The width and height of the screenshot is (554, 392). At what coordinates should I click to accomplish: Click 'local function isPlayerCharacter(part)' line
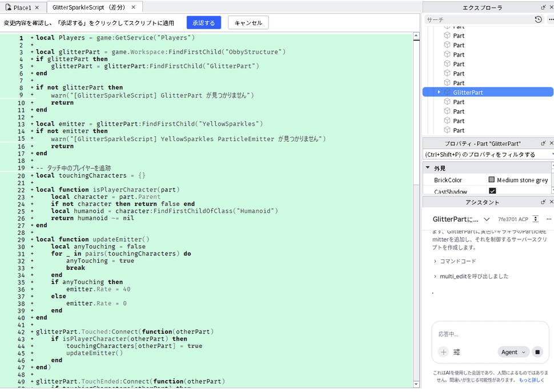tap(108, 190)
